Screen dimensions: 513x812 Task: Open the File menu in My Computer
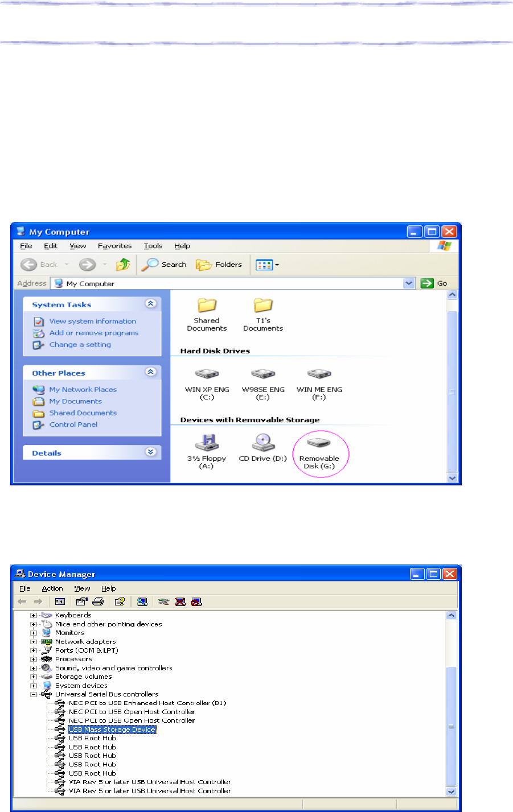(x=26, y=246)
